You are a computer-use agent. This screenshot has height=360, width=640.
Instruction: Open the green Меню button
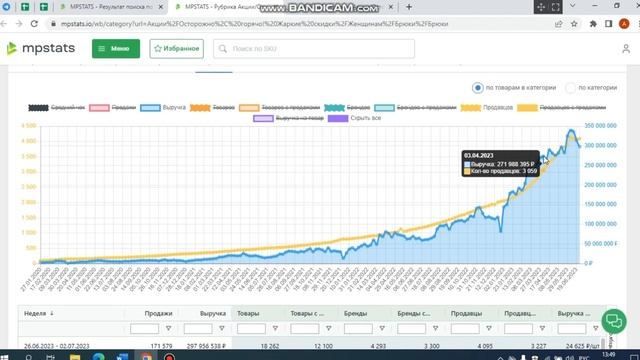116,49
